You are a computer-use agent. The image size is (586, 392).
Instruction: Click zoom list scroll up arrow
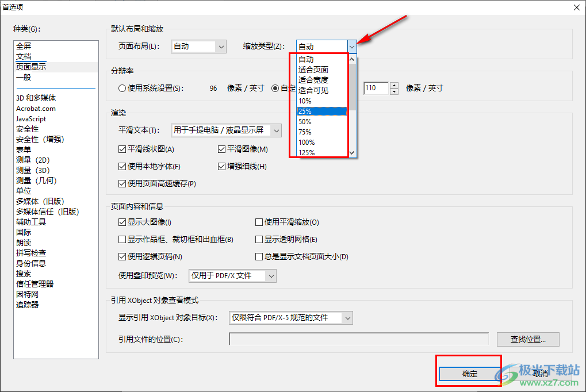coord(352,59)
